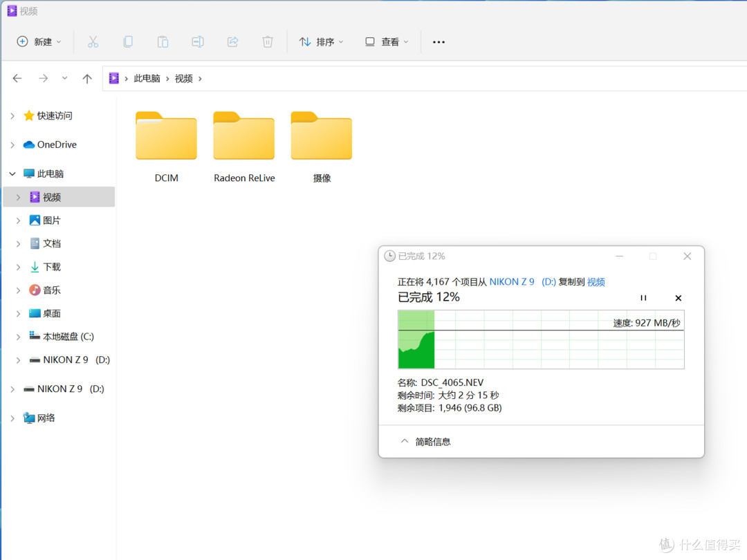
Task: Click the (D:) link in copy dialog
Action: click(x=548, y=282)
